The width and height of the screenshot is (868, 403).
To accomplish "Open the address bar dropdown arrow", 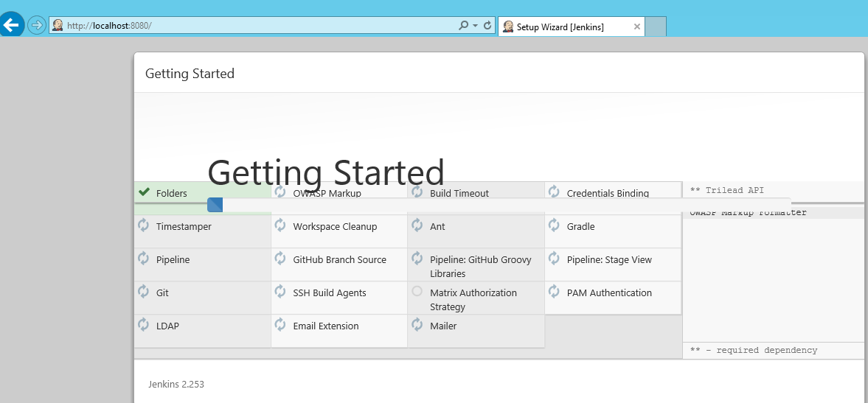I will pos(476,26).
